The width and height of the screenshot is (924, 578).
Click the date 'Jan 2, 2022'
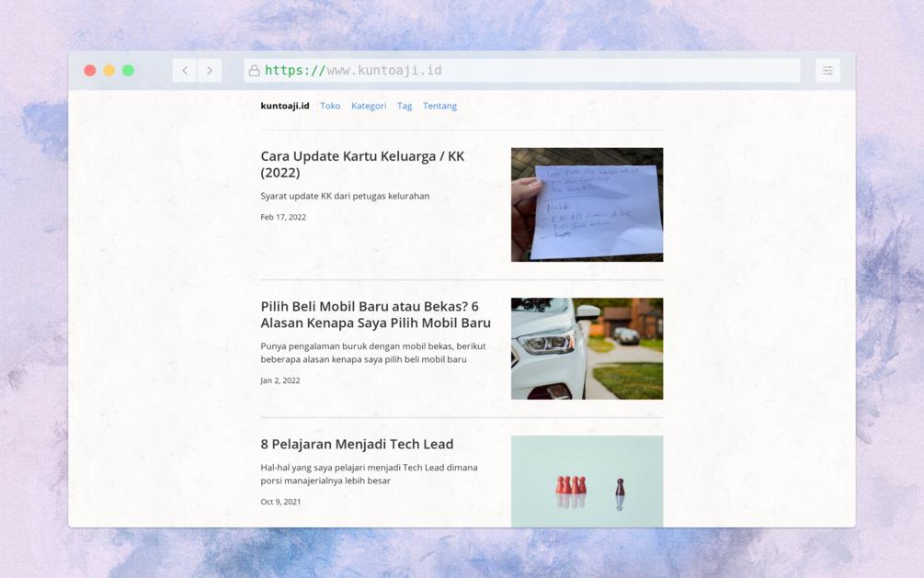[280, 380]
